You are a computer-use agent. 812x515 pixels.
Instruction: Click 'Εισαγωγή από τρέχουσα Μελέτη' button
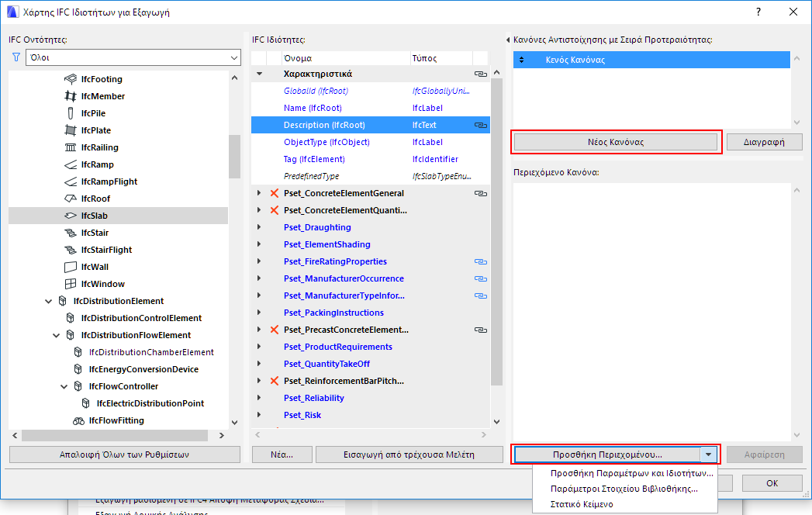point(409,455)
